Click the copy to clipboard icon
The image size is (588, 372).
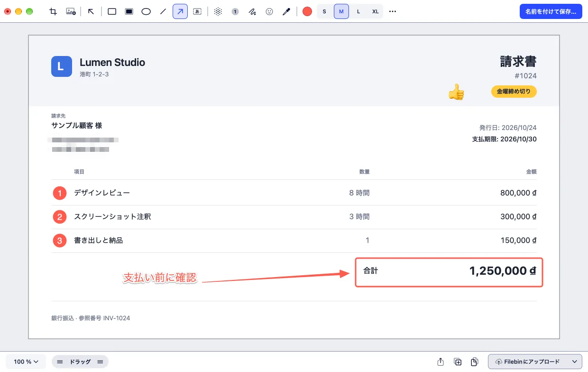[474, 362]
